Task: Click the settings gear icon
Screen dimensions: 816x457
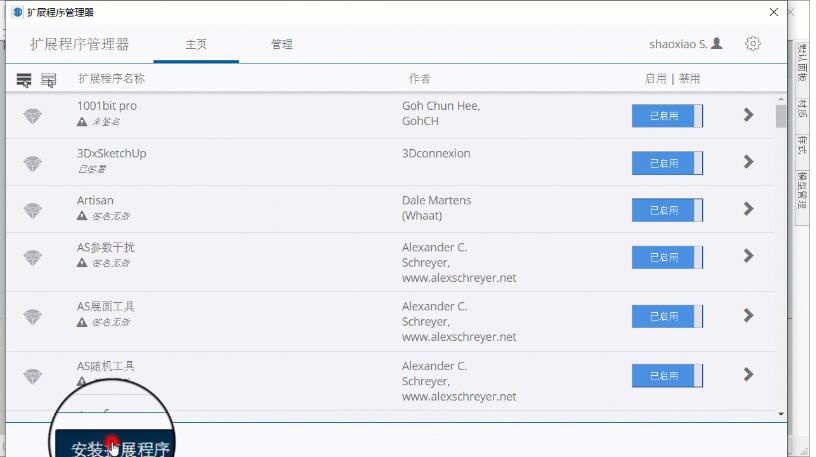Action: tap(753, 44)
